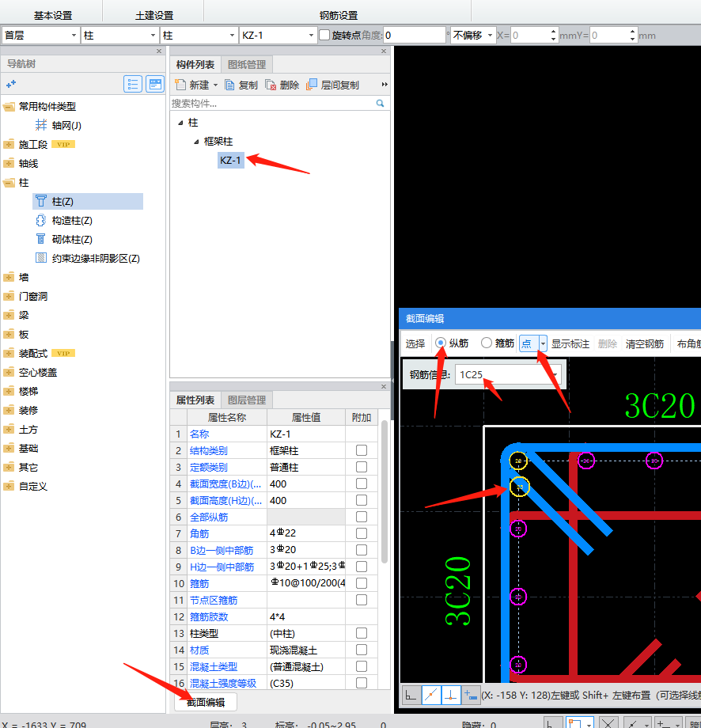Toggle the 旋转点角度 checkbox
Screen dimensions: 701x728
pos(324,35)
